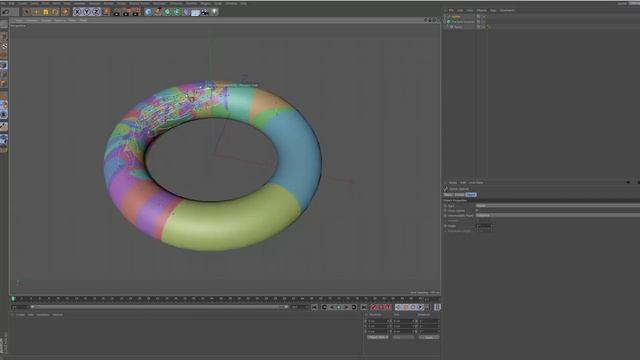Viewport: 640px width, 360px height.
Task: Select the Live Selection tool
Action: point(27,12)
